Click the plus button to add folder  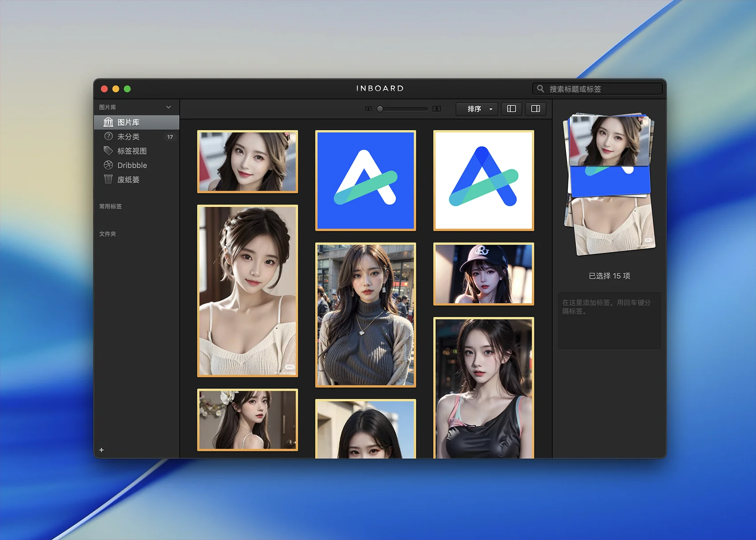(x=101, y=450)
